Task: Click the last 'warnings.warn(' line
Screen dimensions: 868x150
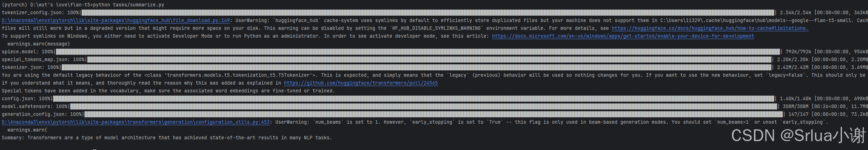Action: pyautogui.click(x=27, y=130)
